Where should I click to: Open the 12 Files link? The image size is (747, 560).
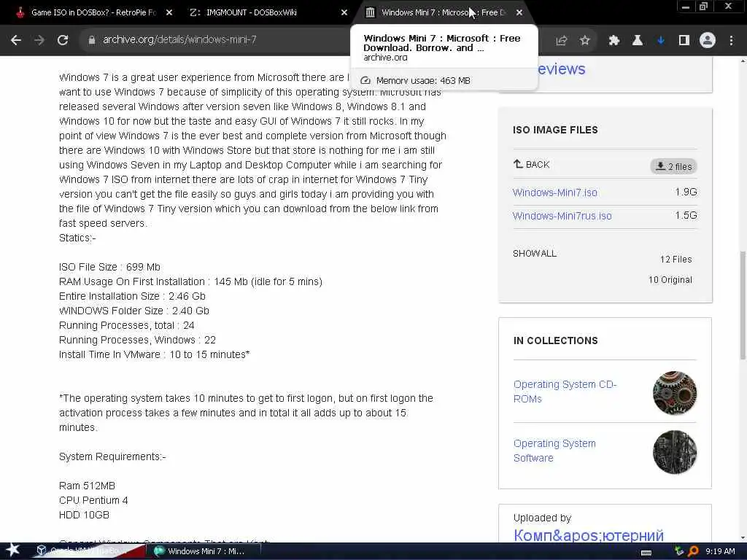676,260
